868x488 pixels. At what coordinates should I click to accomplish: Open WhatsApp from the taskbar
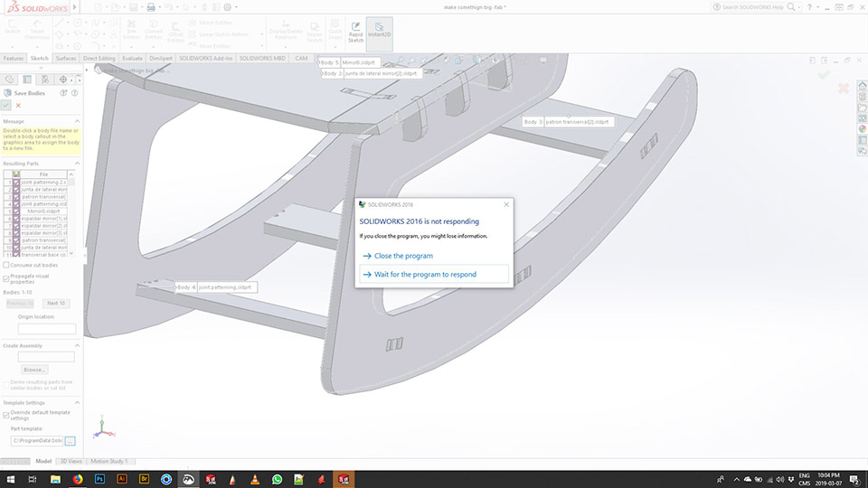tap(277, 479)
